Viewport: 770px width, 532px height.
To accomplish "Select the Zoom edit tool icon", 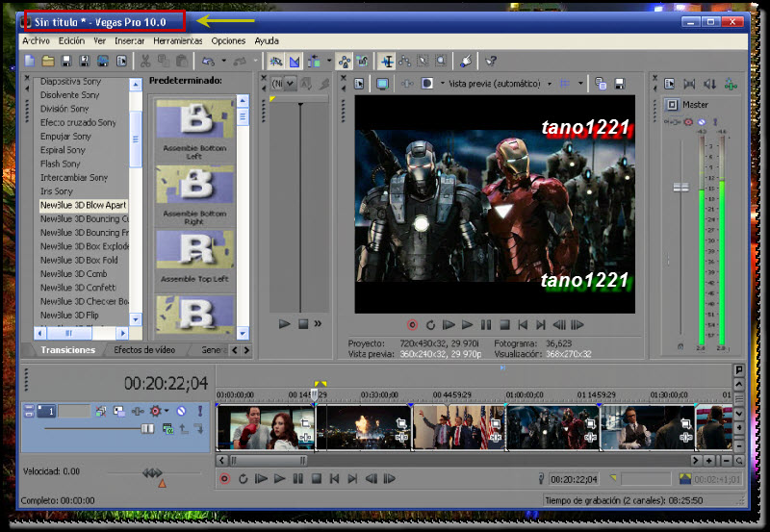I will point(441,61).
